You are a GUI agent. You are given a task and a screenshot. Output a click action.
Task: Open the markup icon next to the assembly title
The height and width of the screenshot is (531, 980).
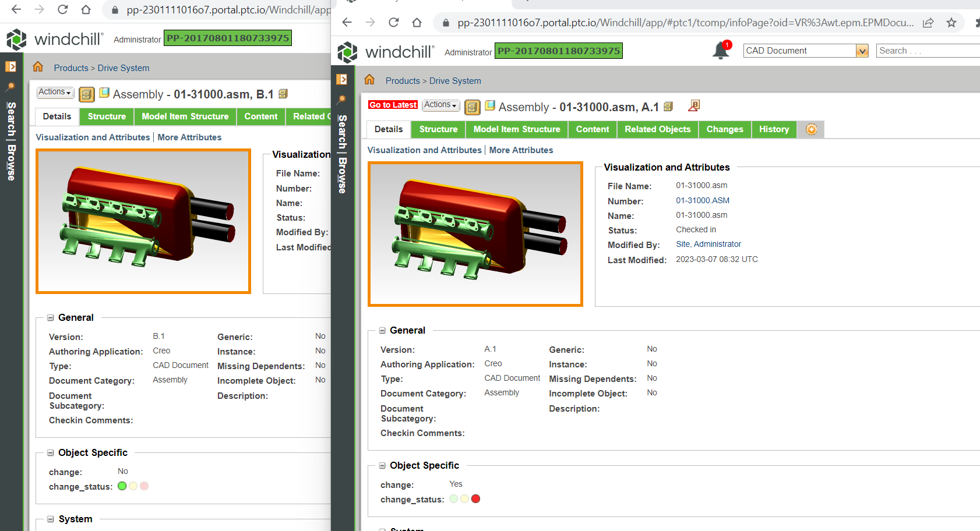(693, 106)
